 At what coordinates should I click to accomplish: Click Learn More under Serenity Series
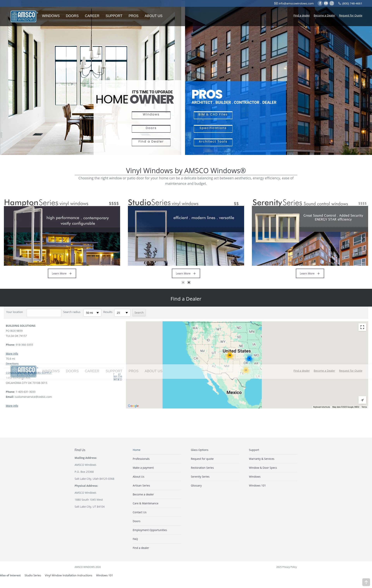[x=310, y=273]
